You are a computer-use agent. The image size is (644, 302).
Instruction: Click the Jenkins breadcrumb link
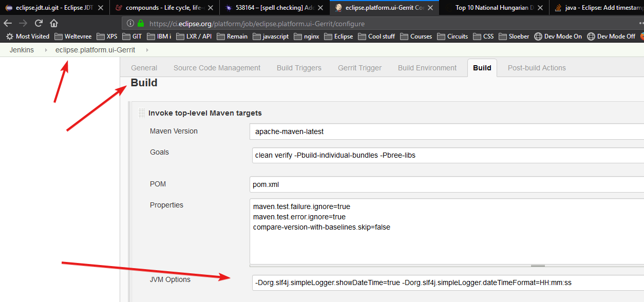[x=22, y=50]
